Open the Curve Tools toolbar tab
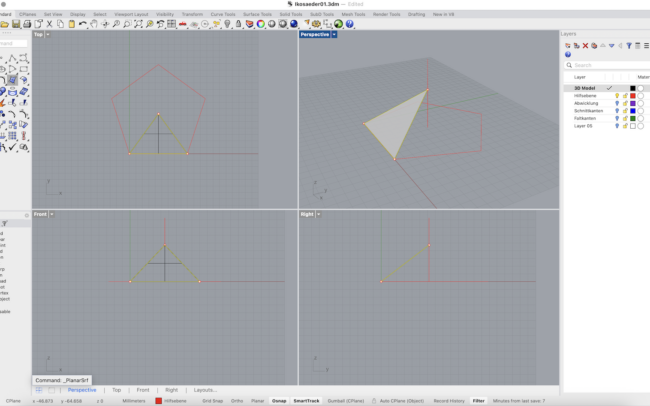Viewport: 650px width, 406px height. (222, 14)
